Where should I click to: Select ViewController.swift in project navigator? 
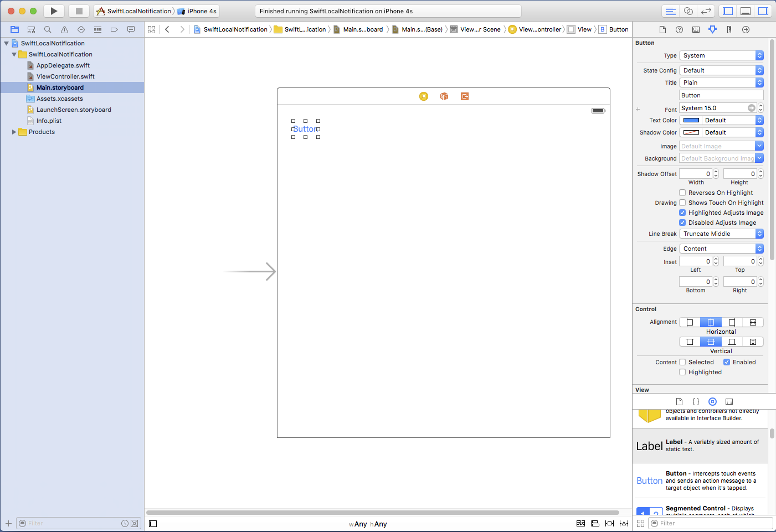pyautogui.click(x=65, y=76)
